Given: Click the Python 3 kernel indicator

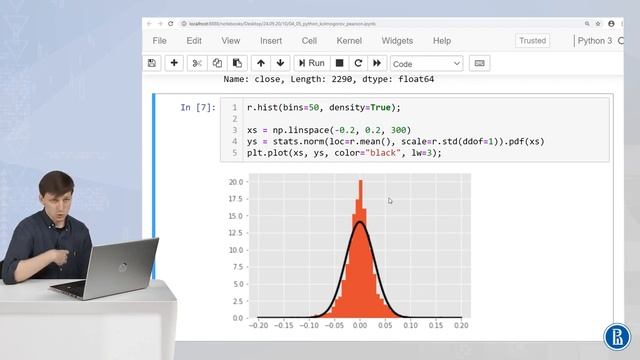Looking at the screenshot, I should 595,41.
